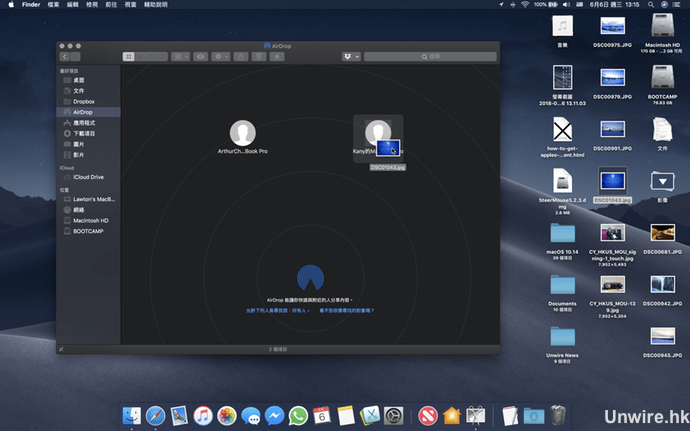690x431 pixels.
Task: Click the eject button in Finder toolbar
Action: click(277, 56)
